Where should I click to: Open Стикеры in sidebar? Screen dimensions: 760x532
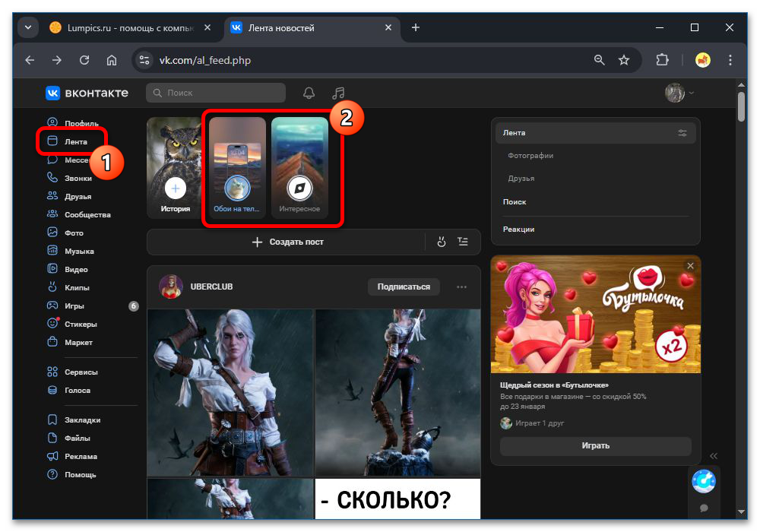click(73, 325)
